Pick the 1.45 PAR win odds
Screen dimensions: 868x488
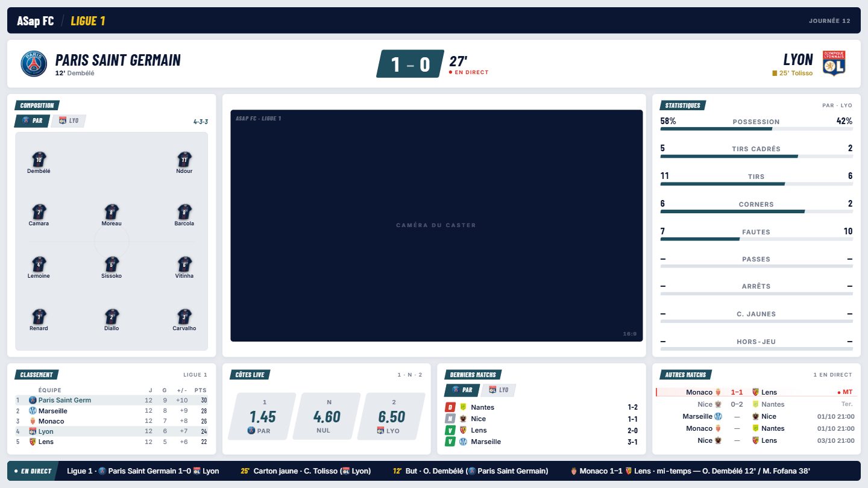(262, 416)
